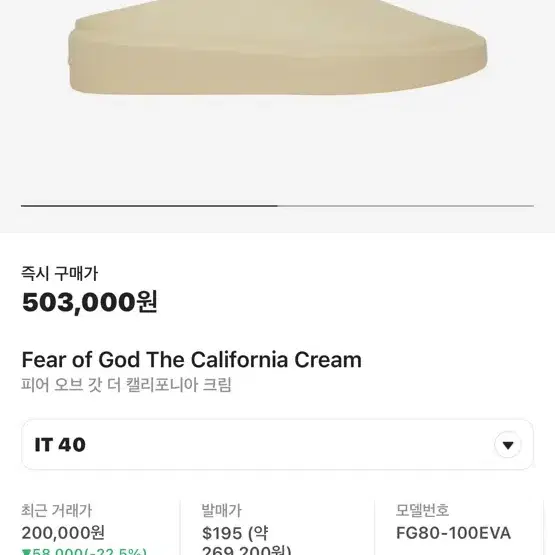Image resolution: width=555 pixels, height=555 pixels.
Task: Tap the 즉시 구매가 label
Action: (59, 274)
